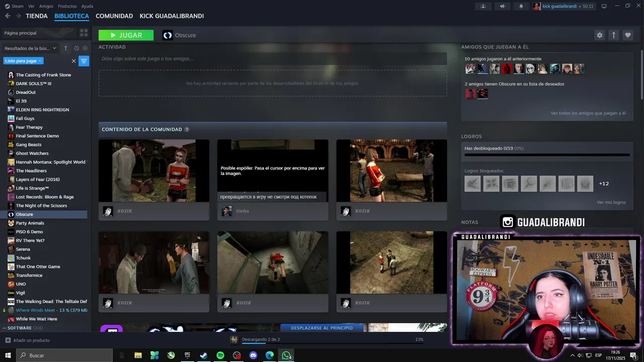
Task: Open the downloads manager icon at bottom
Action: (234, 340)
